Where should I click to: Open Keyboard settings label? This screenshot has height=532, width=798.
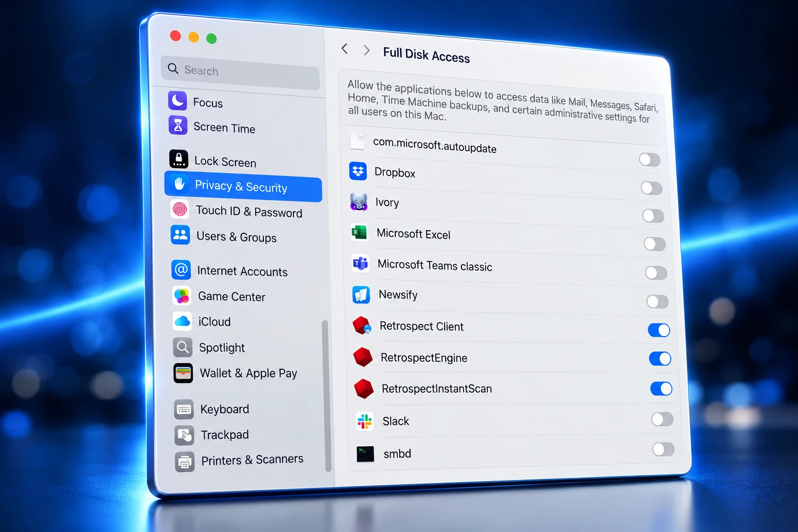224,409
